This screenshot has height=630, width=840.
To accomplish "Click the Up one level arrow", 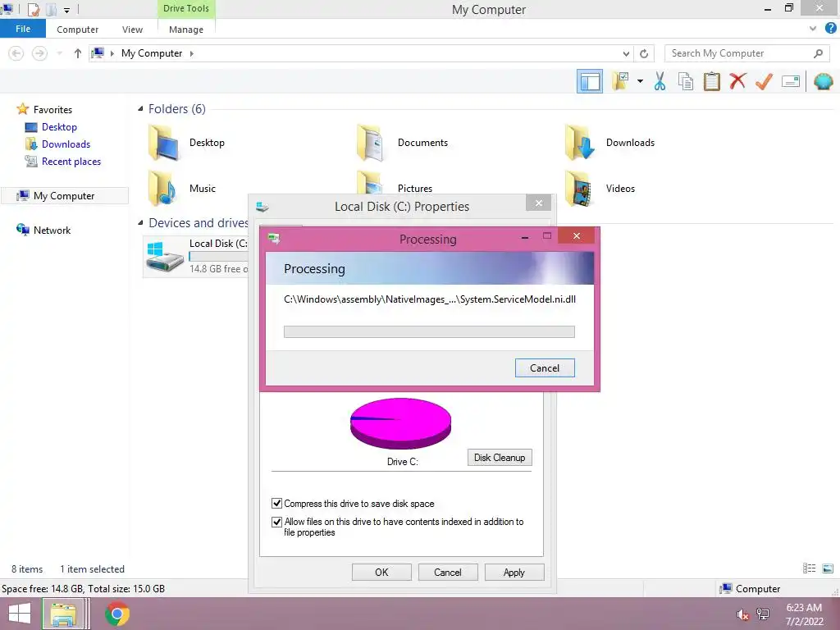I will pos(78,53).
